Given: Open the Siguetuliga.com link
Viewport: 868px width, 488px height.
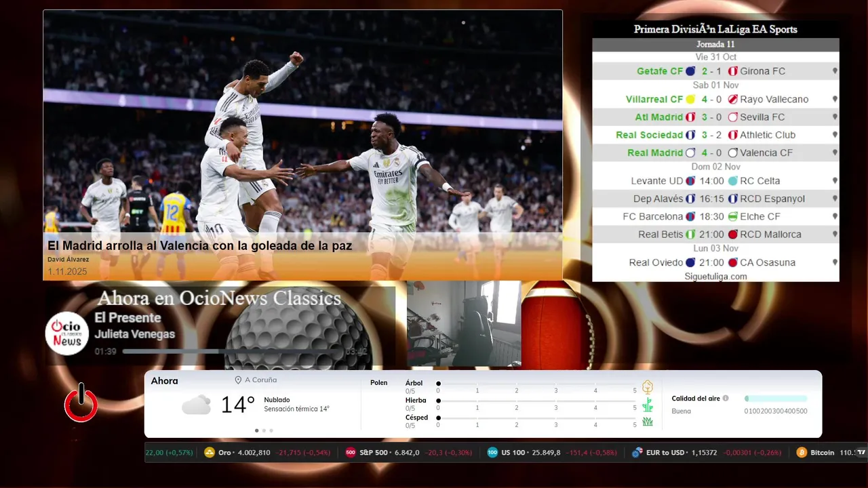Looking at the screenshot, I should [x=715, y=277].
